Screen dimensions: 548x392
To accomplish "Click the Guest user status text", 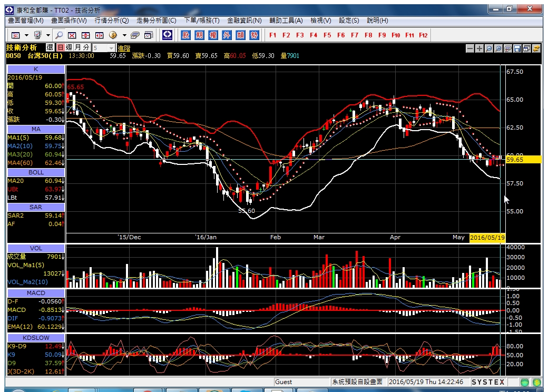I will [283, 382].
